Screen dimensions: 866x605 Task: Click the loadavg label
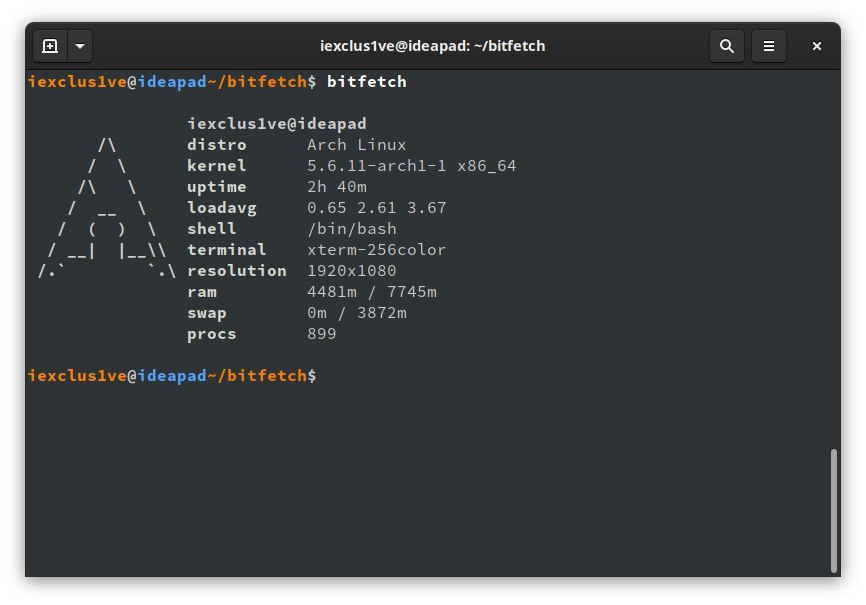[x=222, y=208]
